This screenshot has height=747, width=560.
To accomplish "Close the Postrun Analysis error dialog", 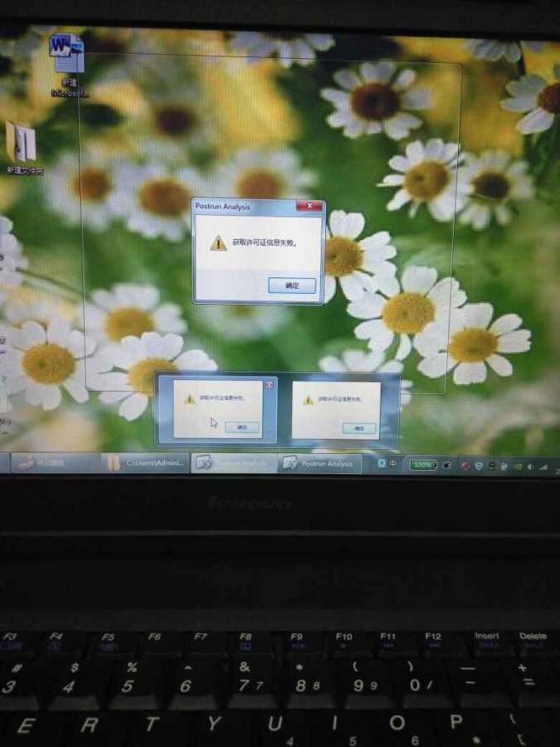I will pyautogui.click(x=309, y=206).
